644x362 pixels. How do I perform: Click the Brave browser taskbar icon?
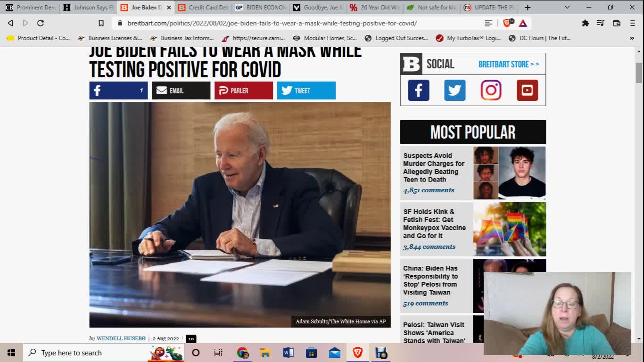357,353
